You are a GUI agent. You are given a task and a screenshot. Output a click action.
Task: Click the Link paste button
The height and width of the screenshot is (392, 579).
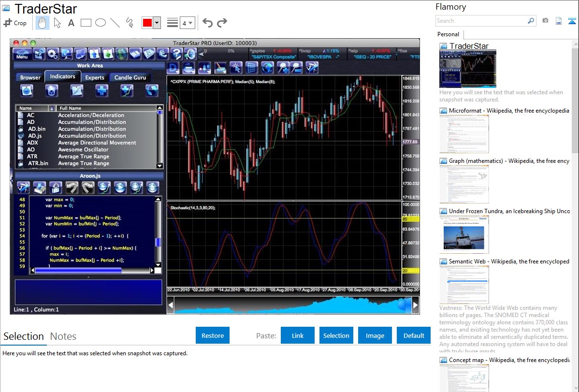[298, 335]
